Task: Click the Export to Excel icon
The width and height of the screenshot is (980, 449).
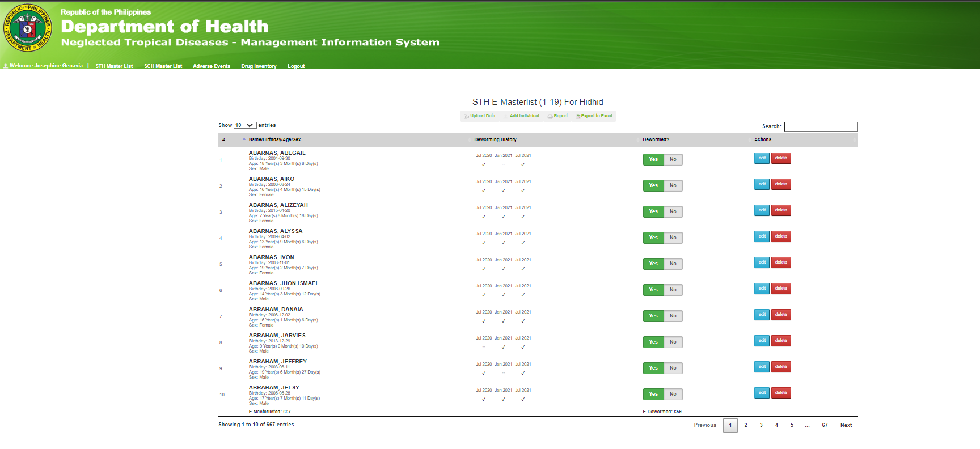Action: pyautogui.click(x=578, y=116)
